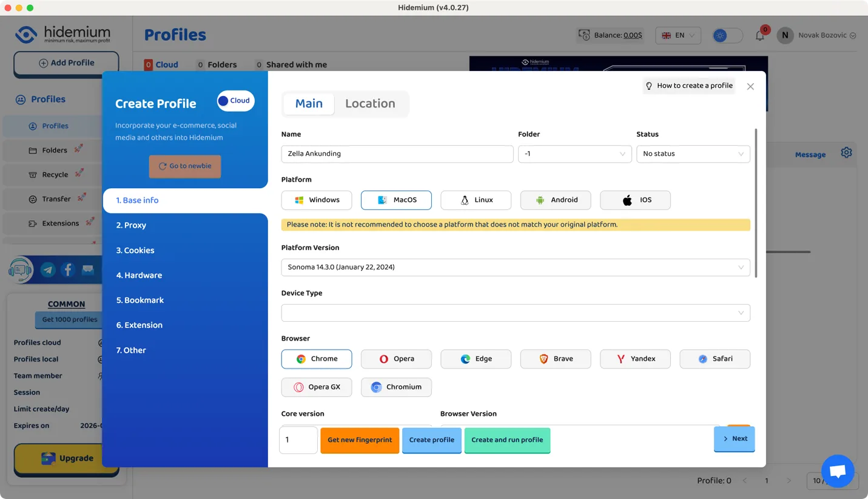Expand the Device Type dropdown
Screen dimensions: 868x499
(516, 313)
